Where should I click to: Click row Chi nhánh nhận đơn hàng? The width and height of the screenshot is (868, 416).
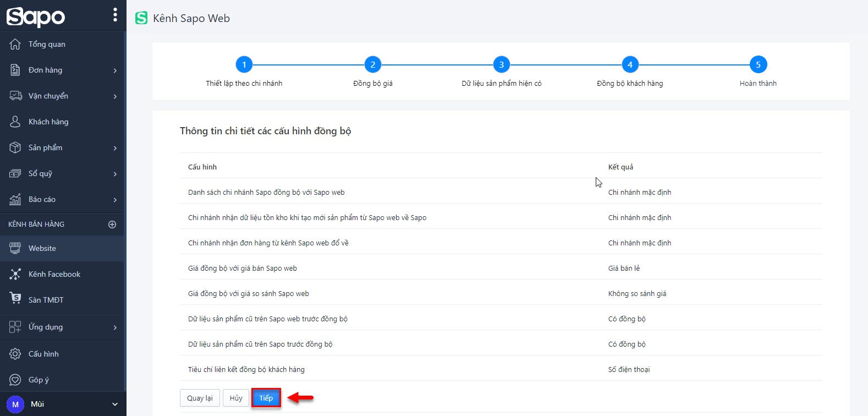[x=501, y=243]
